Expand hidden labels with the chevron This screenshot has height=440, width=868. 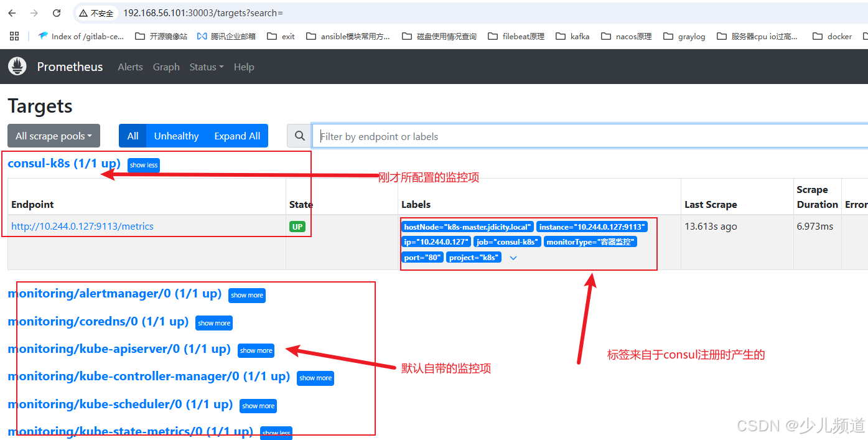tap(513, 258)
